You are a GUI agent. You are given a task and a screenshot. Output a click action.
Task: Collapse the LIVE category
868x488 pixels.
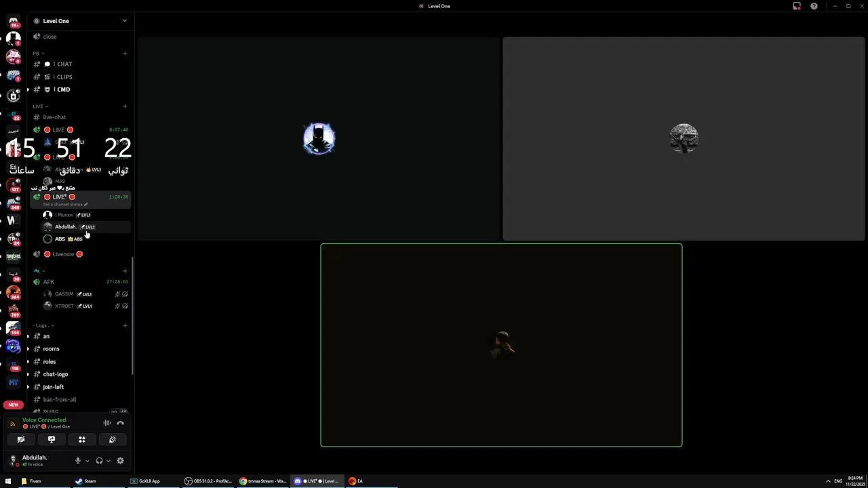[40, 106]
